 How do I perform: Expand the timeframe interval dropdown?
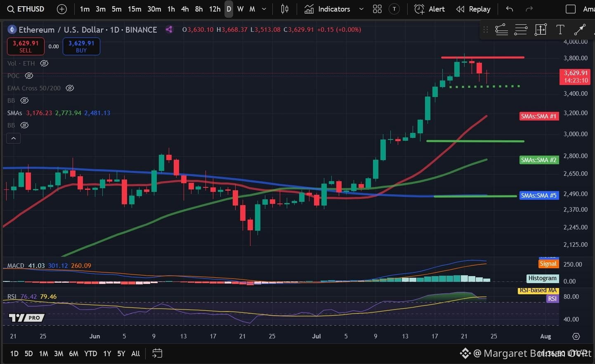click(x=264, y=9)
